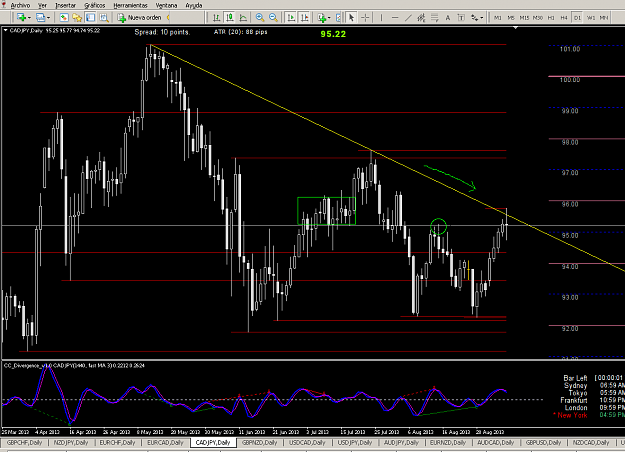
Task: Switch to the AUDCAD,Daily chart tab
Action: click(x=495, y=442)
